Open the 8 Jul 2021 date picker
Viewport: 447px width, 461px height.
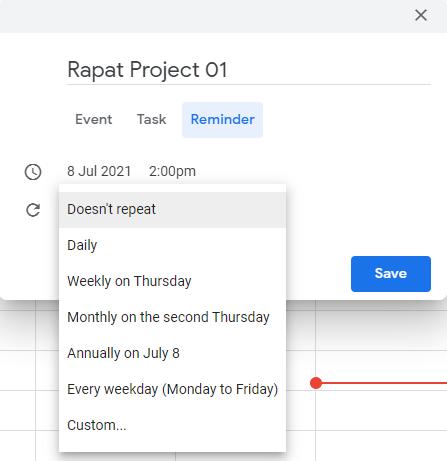[99, 171]
